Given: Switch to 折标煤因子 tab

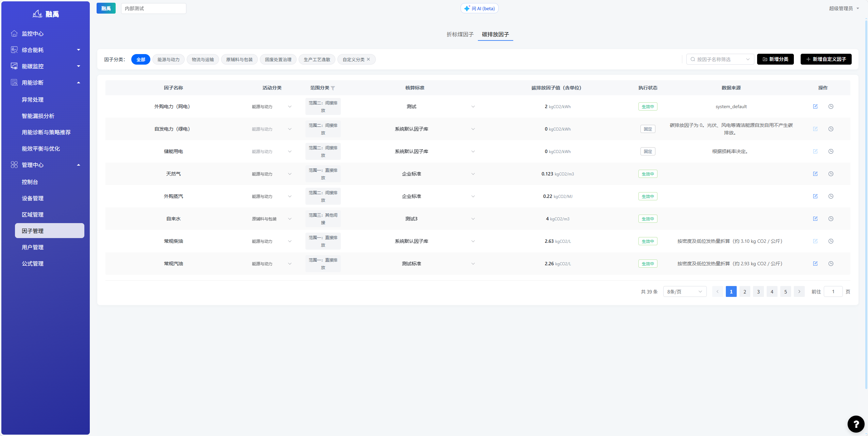Looking at the screenshot, I should pyautogui.click(x=460, y=34).
